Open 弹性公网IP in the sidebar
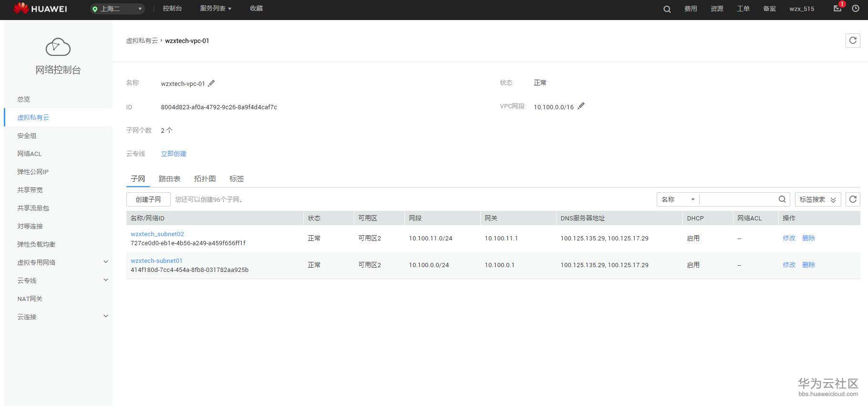Viewport: 868px width, 406px height. 33,172
